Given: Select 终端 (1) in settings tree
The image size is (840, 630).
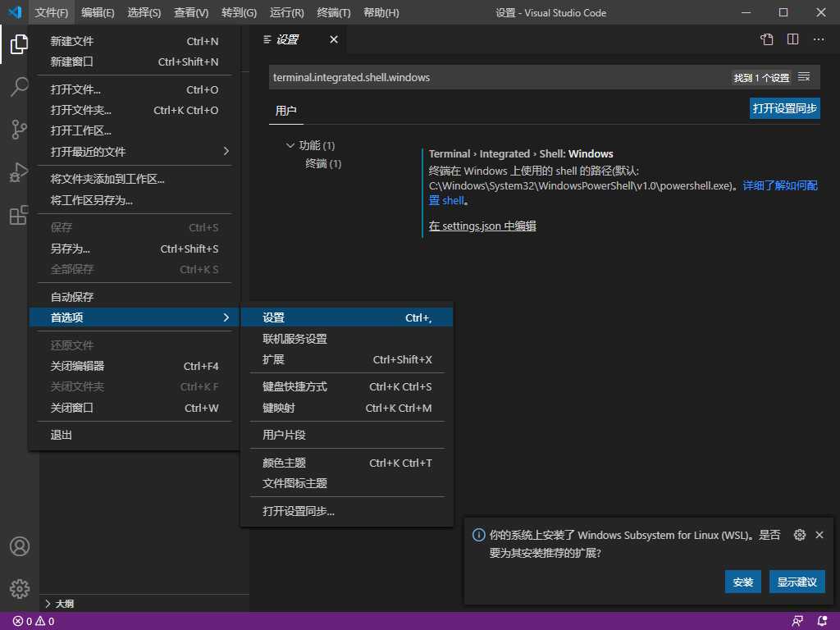Looking at the screenshot, I should (x=323, y=163).
